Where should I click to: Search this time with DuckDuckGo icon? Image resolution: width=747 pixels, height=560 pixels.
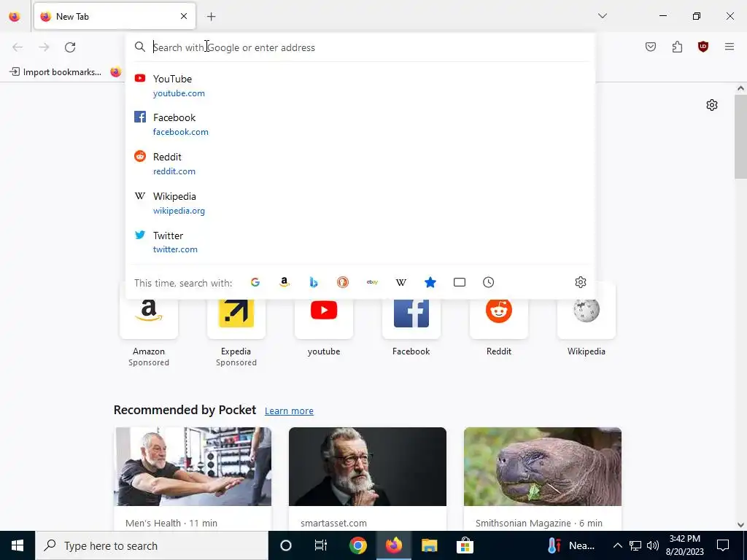[343, 282]
